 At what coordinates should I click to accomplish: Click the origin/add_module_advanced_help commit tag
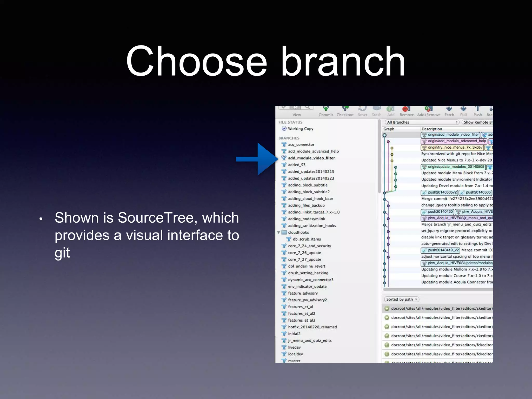(454, 141)
